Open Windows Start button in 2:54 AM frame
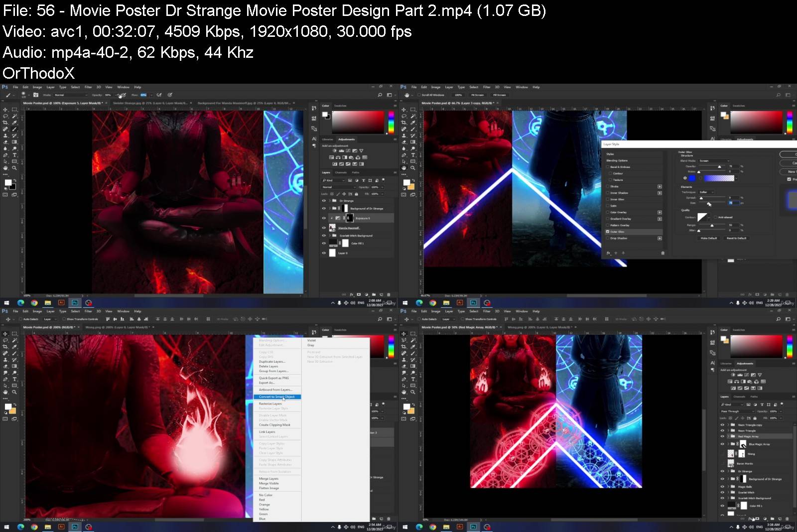 tap(7, 527)
